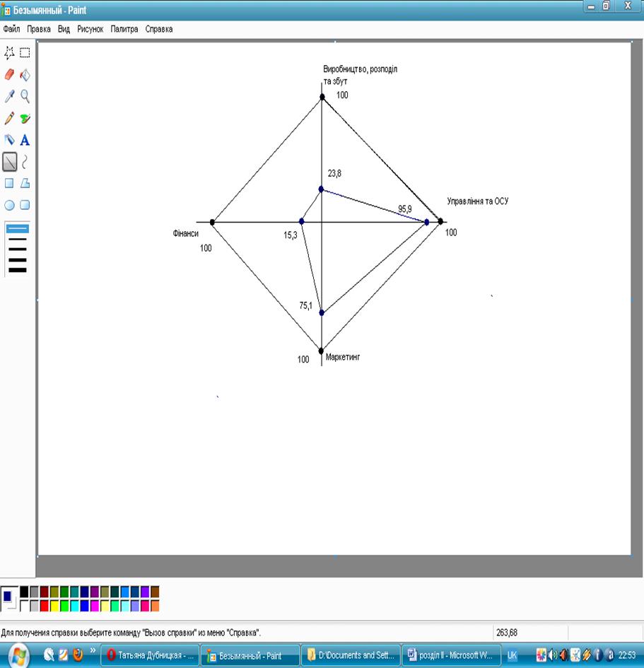Choose the Eraser tool
The width and height of the screenshot is (644, 668).
[9, 74]
